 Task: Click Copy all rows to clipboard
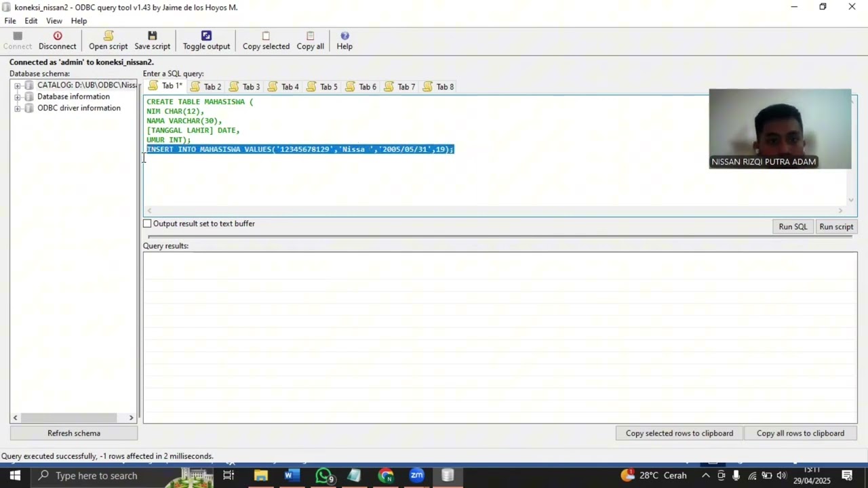coord(800,433)
